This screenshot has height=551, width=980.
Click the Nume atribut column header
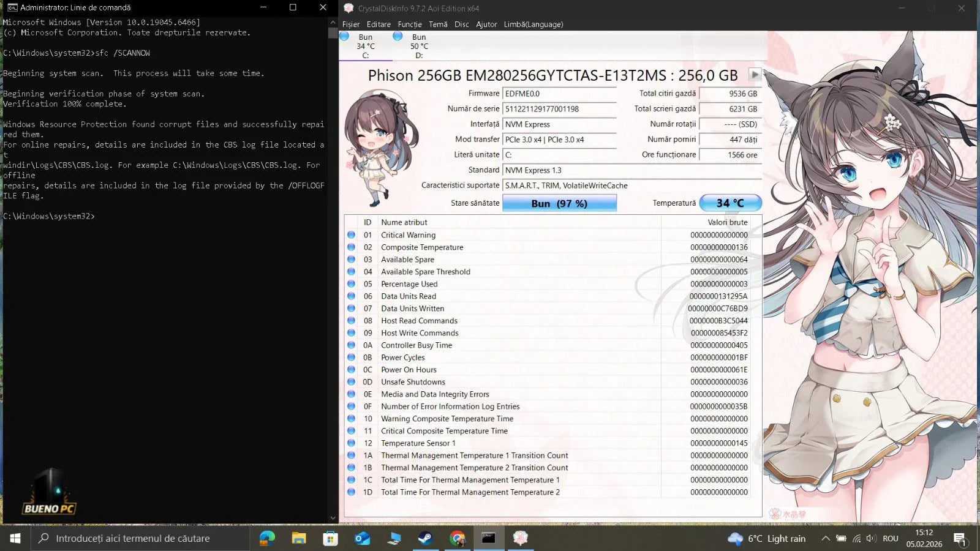click(519, 222)
